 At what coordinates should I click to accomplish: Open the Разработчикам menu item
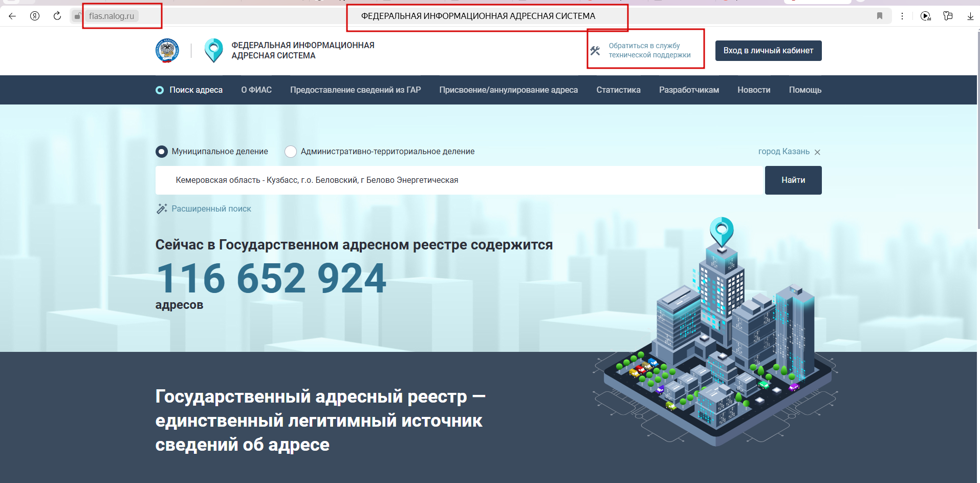pyautogui.click(x=689, y=90)
